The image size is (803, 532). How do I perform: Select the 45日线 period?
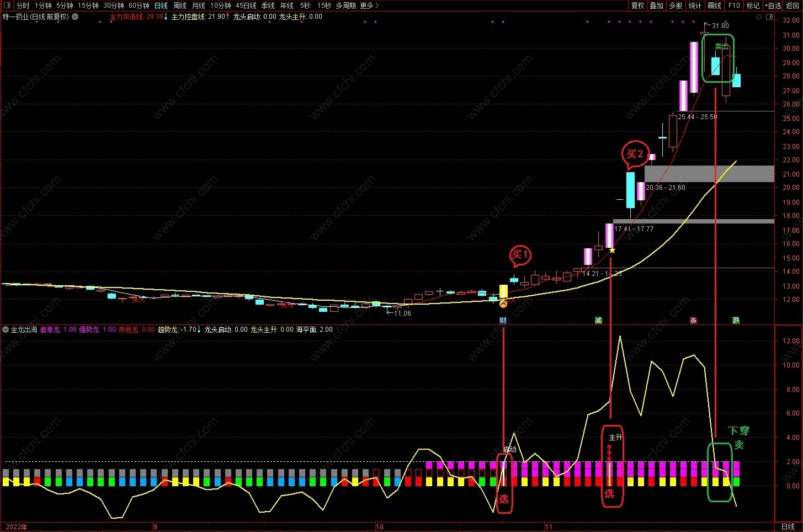pos(246,6)
